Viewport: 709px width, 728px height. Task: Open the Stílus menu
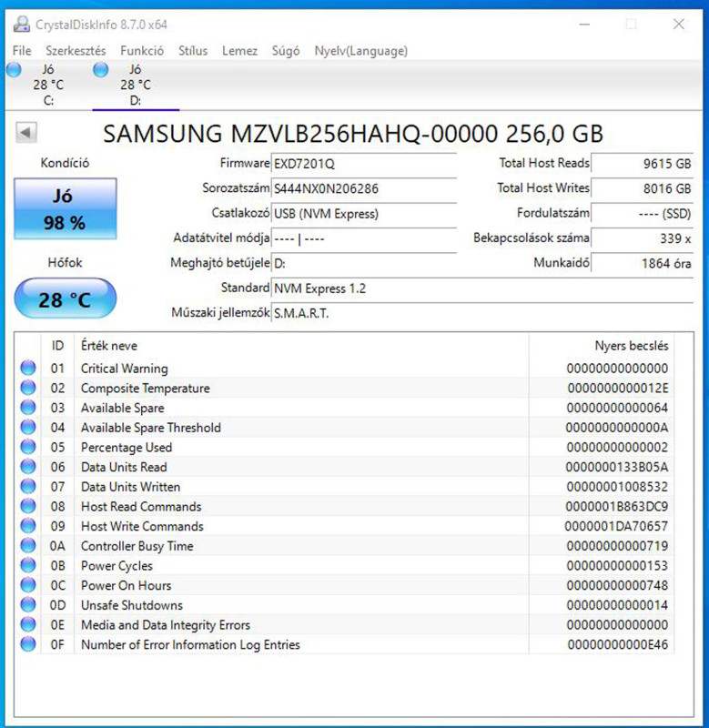tap(193, 51)
